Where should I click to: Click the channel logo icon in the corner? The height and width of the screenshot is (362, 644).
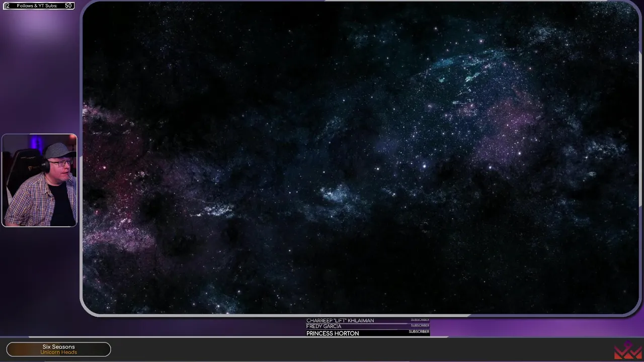pos(628,350)
